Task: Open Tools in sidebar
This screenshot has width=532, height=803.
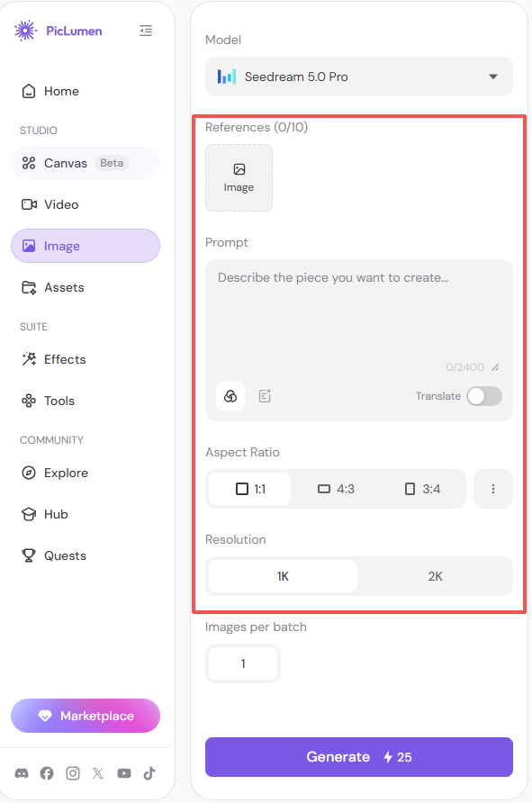Action: coord(86,401)
